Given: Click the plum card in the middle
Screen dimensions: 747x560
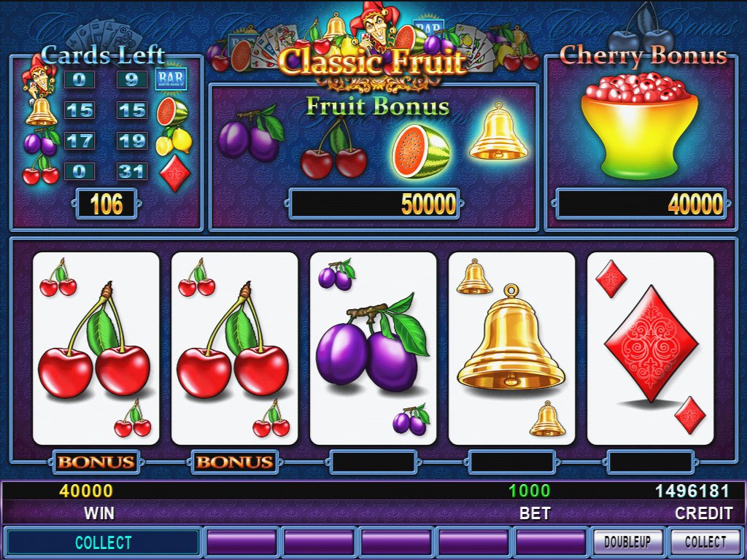Looking at the screenshot, I should point(373,349).
